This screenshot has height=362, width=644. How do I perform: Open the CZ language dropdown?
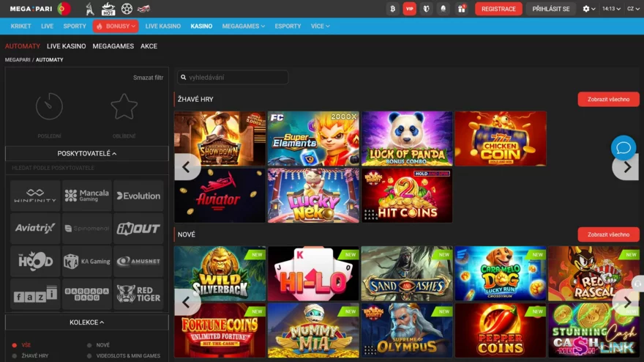pos(633,9)
